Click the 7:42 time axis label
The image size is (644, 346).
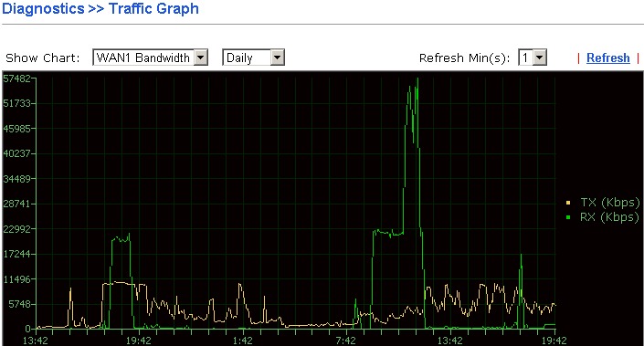pos(346,341)
